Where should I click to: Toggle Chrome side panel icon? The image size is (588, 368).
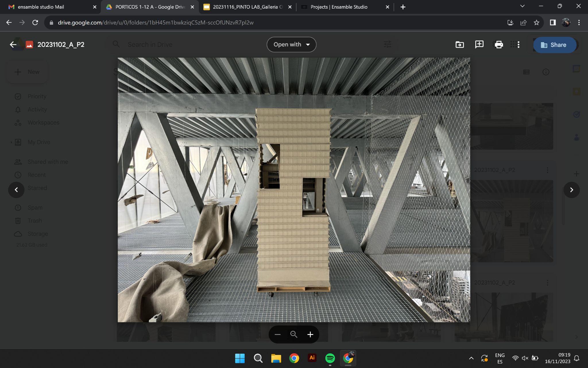click(x=552, y=22)
